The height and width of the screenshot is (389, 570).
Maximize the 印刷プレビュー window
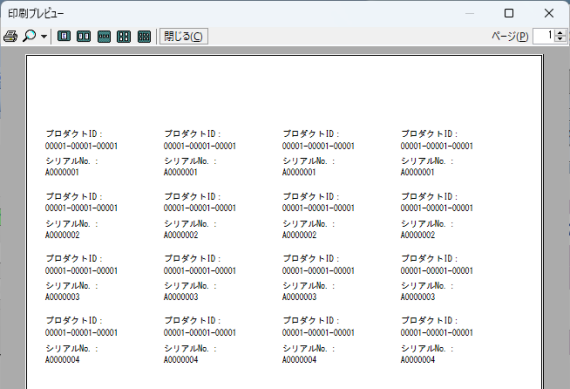(509, 13)
